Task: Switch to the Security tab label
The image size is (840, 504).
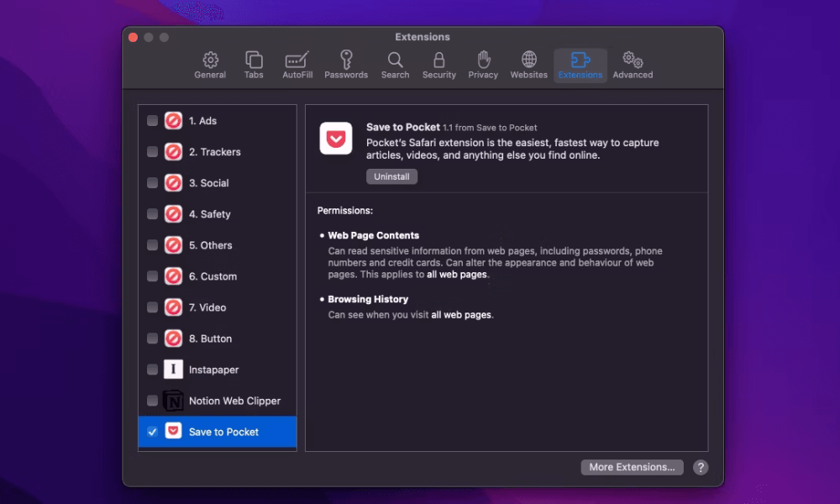Action: [439, 75]
